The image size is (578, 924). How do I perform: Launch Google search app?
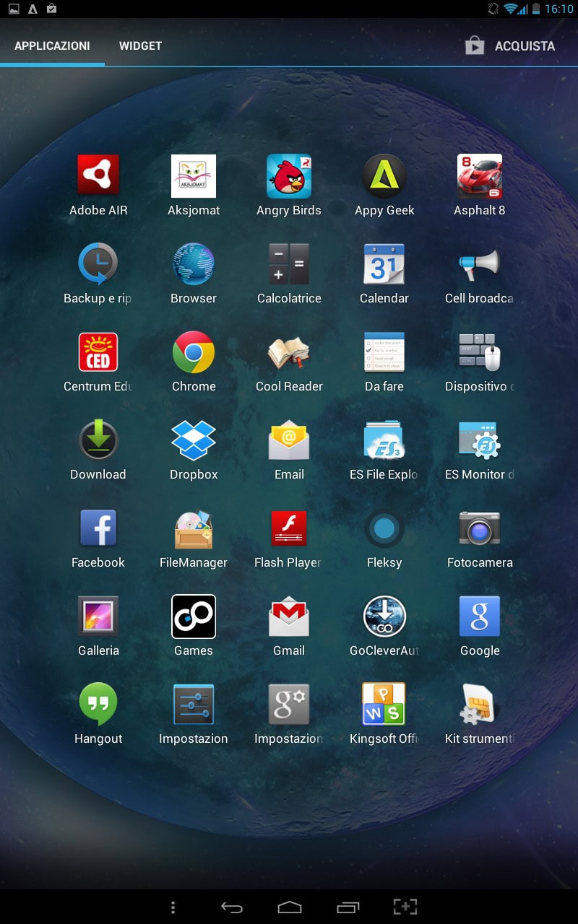coord(480,627)
